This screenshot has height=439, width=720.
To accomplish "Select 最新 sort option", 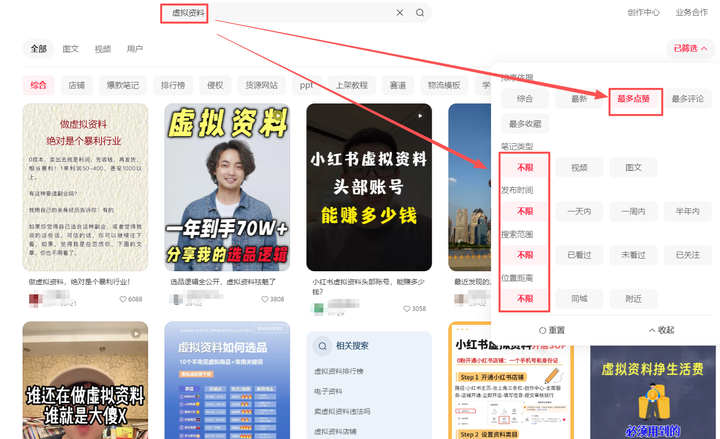I will [x=579, y=99].
